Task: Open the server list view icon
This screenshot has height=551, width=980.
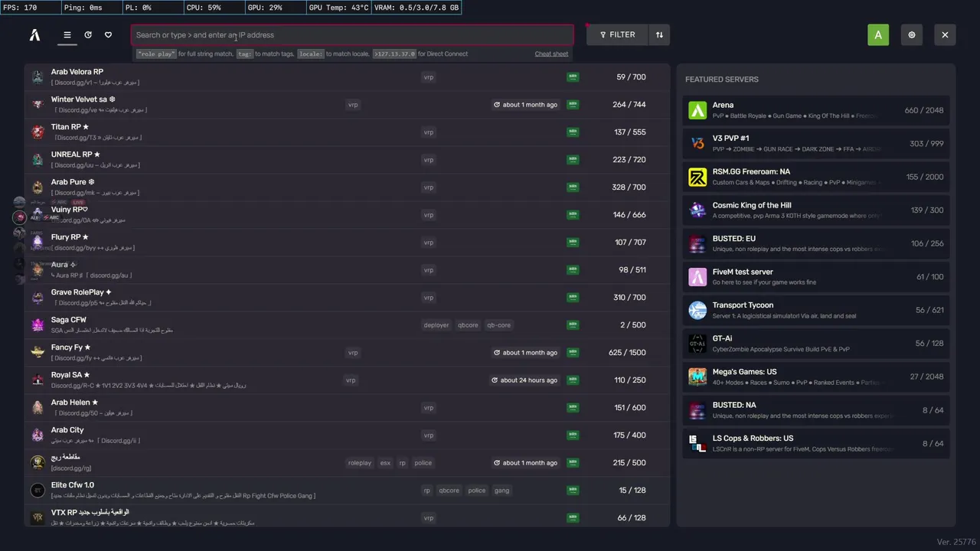Action: (x=67, y=34)
